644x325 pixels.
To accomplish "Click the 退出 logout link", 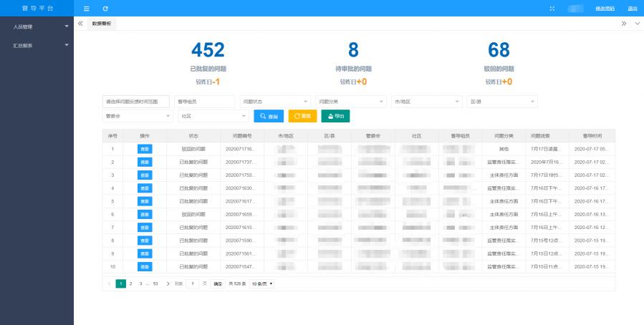I will pos(632,8).
